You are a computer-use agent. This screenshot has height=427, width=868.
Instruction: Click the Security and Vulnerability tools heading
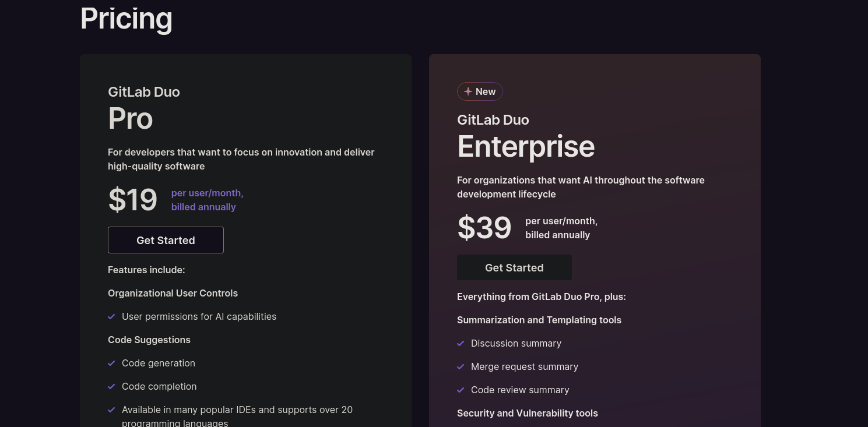528,413
